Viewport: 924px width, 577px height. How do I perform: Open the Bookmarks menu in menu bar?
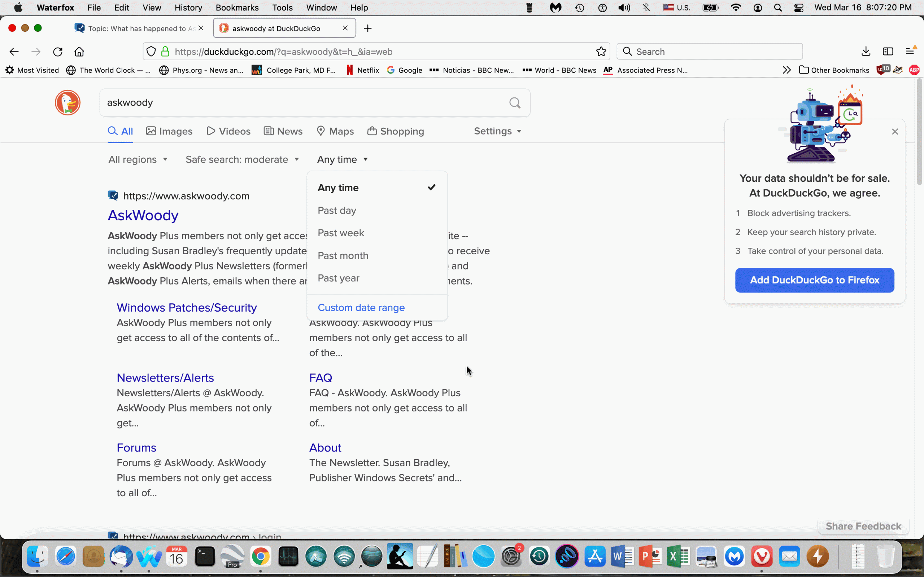pyautogui.click(x=237, y=8)
